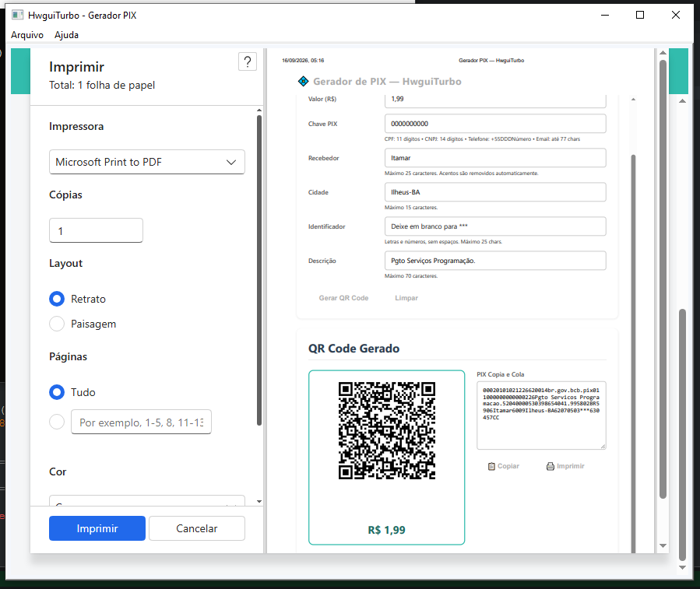Viewport: 700px width, 589px height.
Task: Click the generated QR code image
Action: pyautogui.click(x=387, y=430)
